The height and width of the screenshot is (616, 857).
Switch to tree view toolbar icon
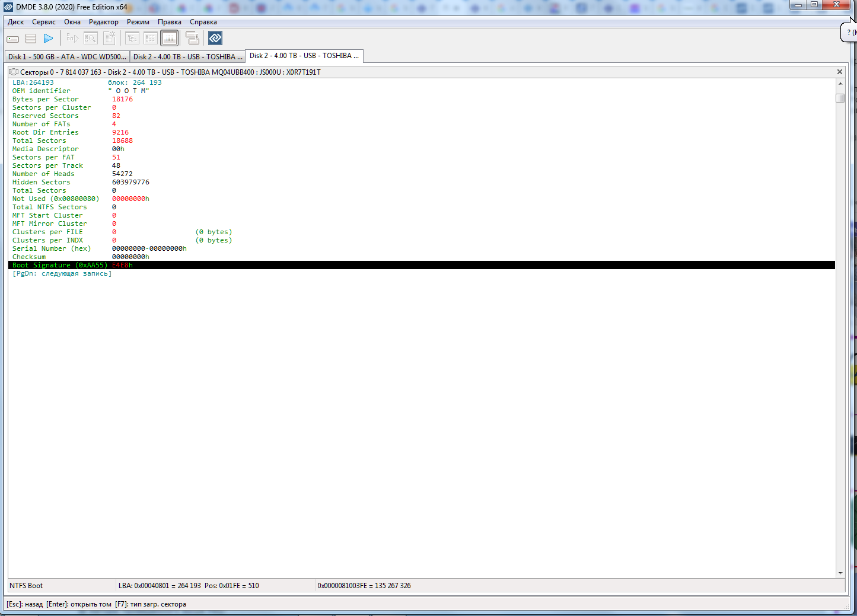(132, 39)
